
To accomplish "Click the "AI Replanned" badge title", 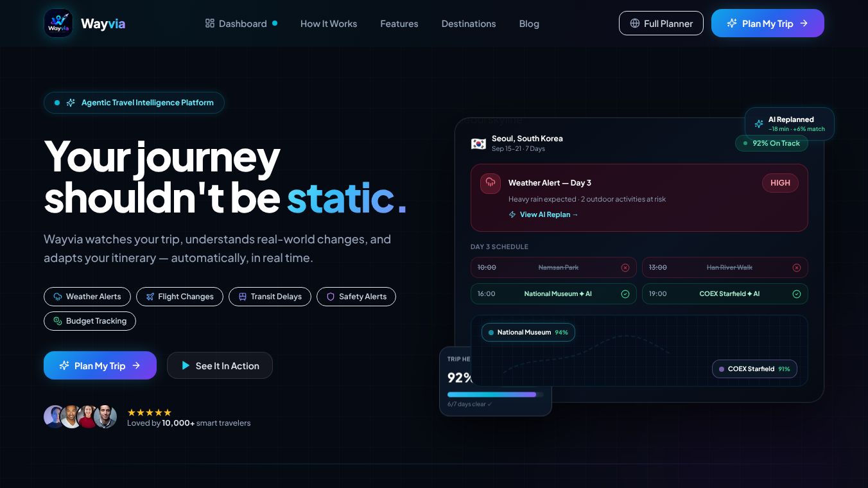I will coord(791,119).
